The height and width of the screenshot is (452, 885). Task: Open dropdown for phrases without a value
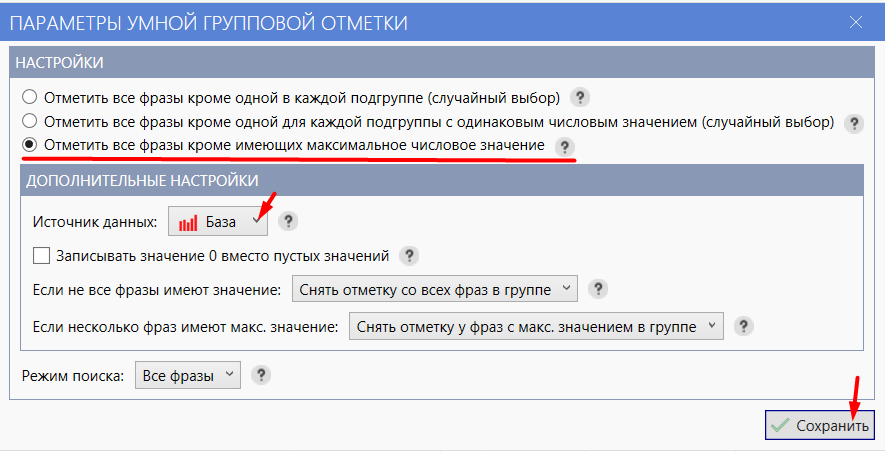click(435, 289)
